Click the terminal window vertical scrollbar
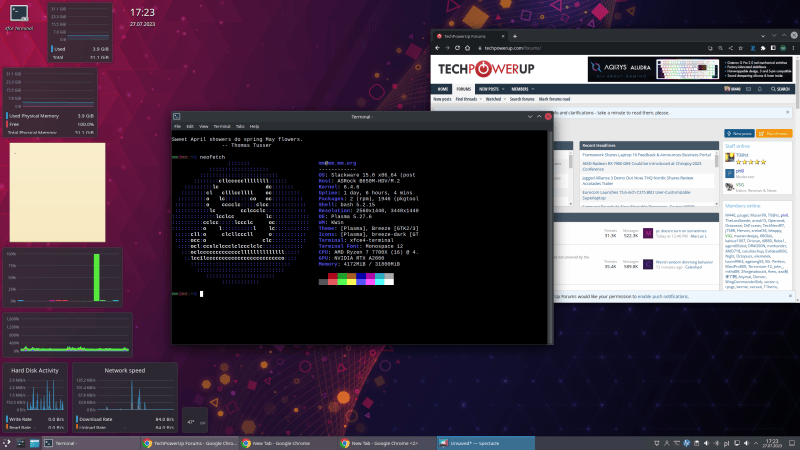The height and width of the screenshot is (450, 800). tap(550, 237)
